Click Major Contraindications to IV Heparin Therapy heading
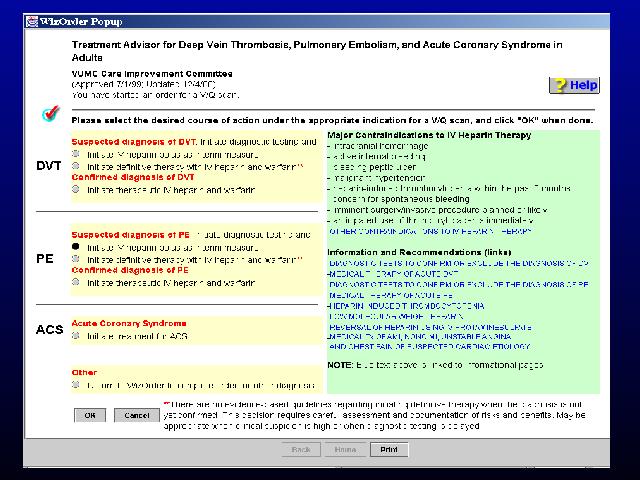This screenshot has width=640, height=480. (429, 135)
